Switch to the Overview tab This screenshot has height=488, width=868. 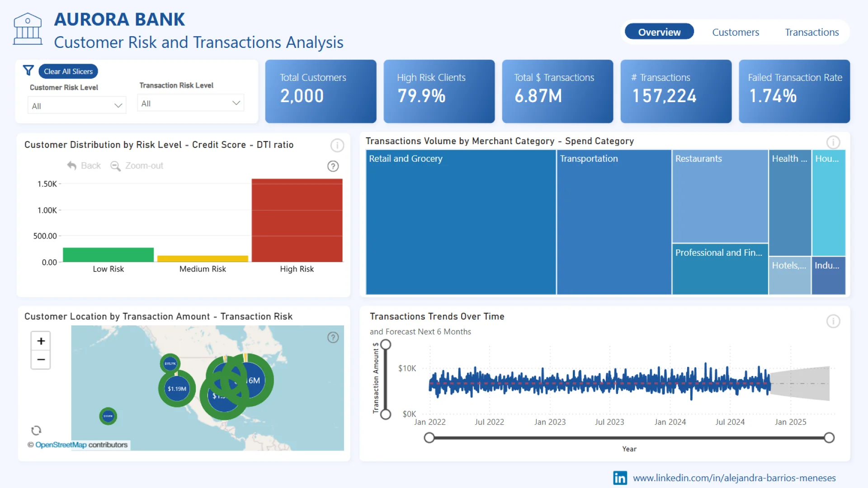(x=659, y=32)
